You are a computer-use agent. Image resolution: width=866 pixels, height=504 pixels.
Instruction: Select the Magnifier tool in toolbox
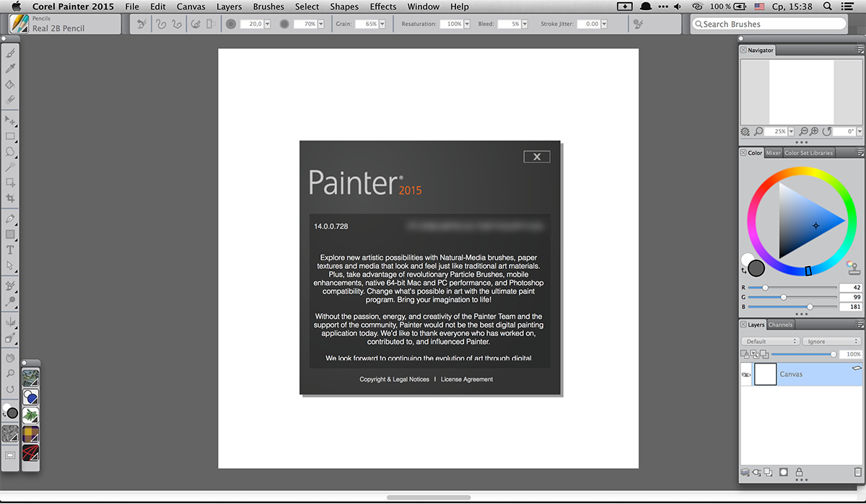10,373
